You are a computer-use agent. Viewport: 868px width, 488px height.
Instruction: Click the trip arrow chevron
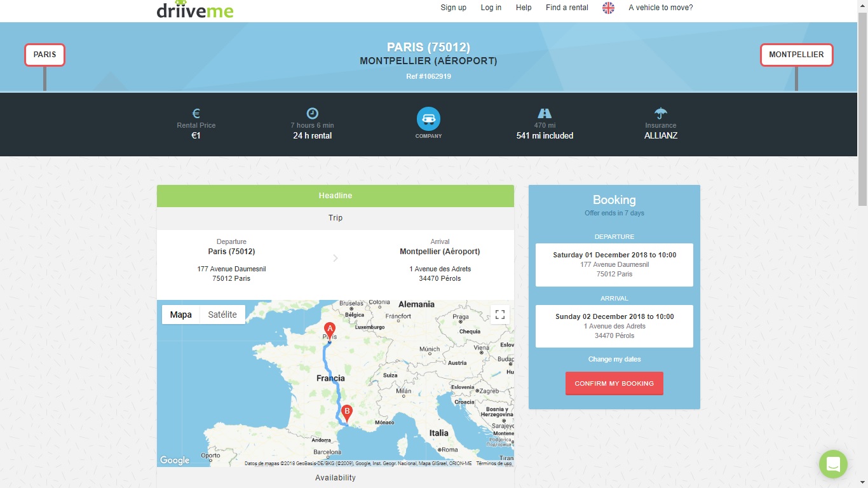pyautogui.click(x=336, y=258)
